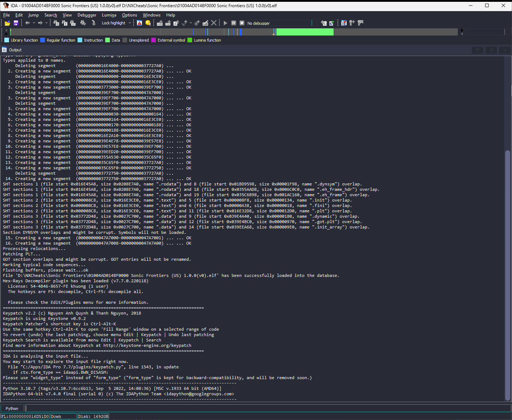The width and height of the screenshot is (512, 420).
Task: Jump back with the left arrow
Action: click(x=28, y=23)
